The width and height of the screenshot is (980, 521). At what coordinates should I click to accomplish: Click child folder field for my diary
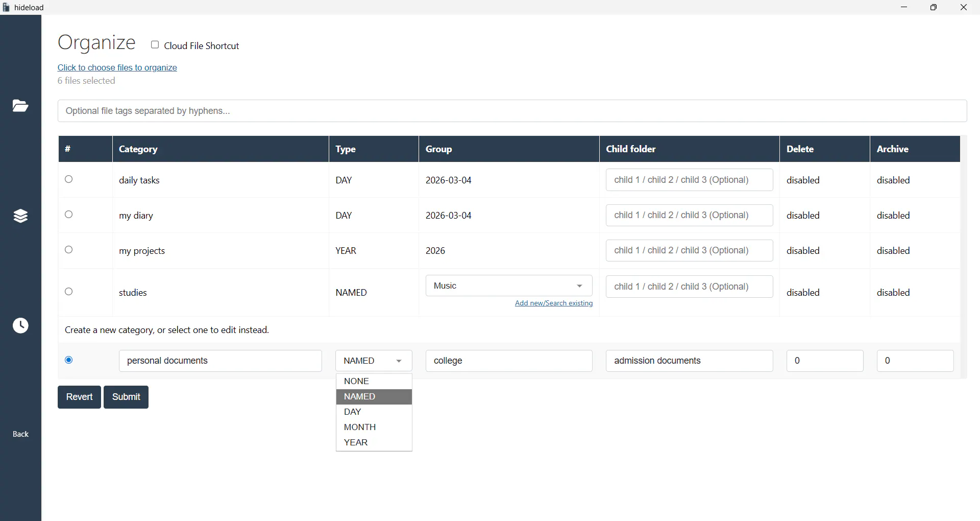click(x=689, y=215)
